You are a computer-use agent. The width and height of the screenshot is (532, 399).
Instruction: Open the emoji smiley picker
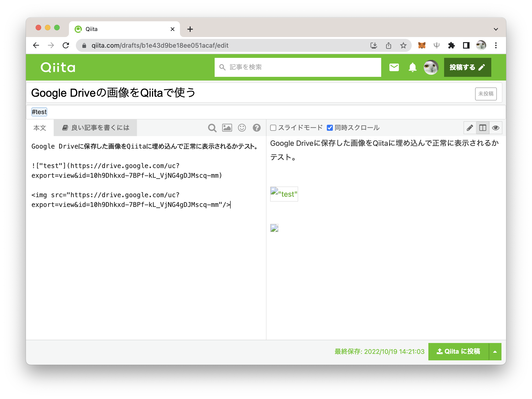(242, 128)
